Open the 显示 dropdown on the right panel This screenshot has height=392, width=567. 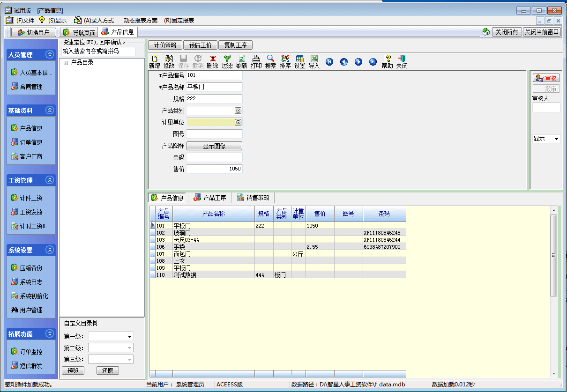tap(556, 139)
